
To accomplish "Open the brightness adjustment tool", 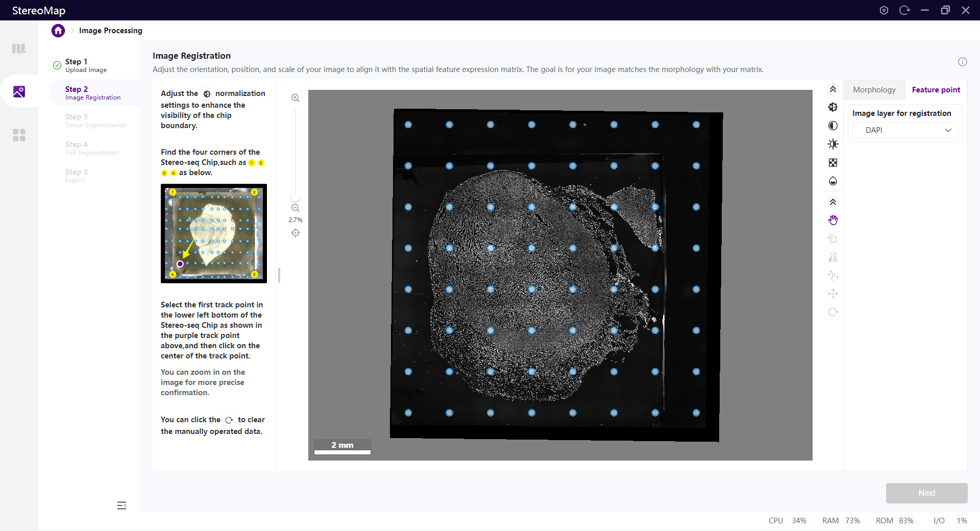I will tap(833, 144).
